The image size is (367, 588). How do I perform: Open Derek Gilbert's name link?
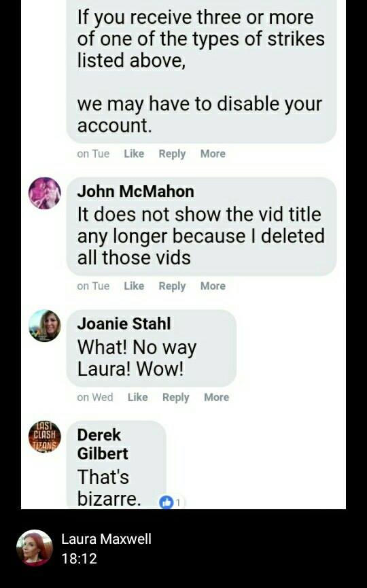point(103,445)
